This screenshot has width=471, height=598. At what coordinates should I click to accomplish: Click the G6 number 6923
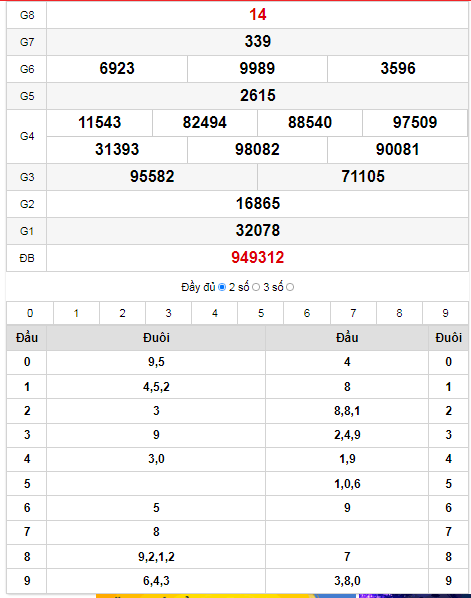(117, 69)
